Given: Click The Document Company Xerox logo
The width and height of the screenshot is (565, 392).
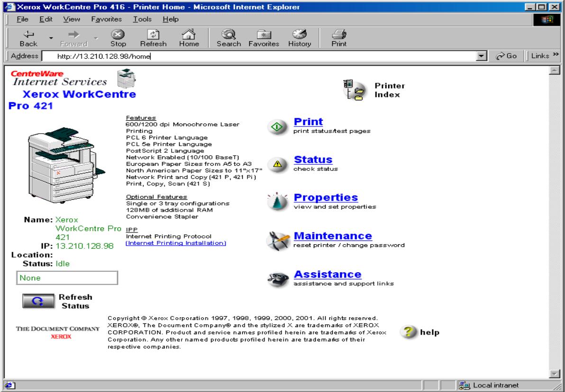Looking at the screenshot, I should click(58, 332).
